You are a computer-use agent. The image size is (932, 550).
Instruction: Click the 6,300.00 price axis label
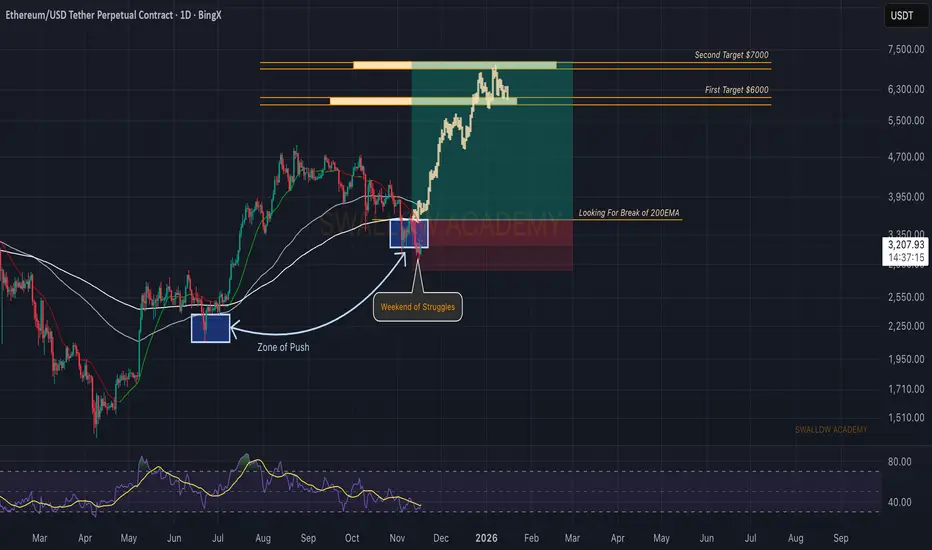[906, 89]
